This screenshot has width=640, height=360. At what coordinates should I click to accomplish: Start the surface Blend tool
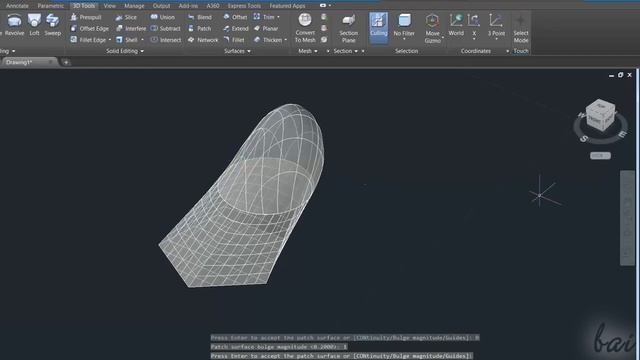point(200,17)
